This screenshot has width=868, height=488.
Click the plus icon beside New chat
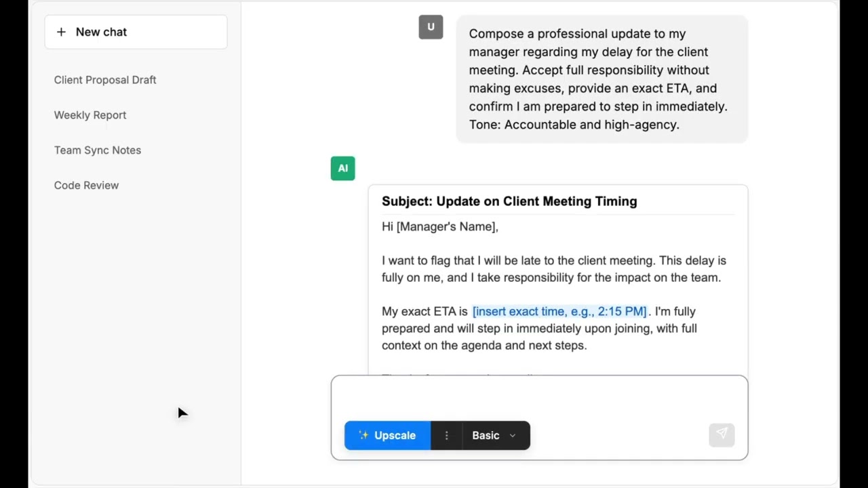point(61,32)
